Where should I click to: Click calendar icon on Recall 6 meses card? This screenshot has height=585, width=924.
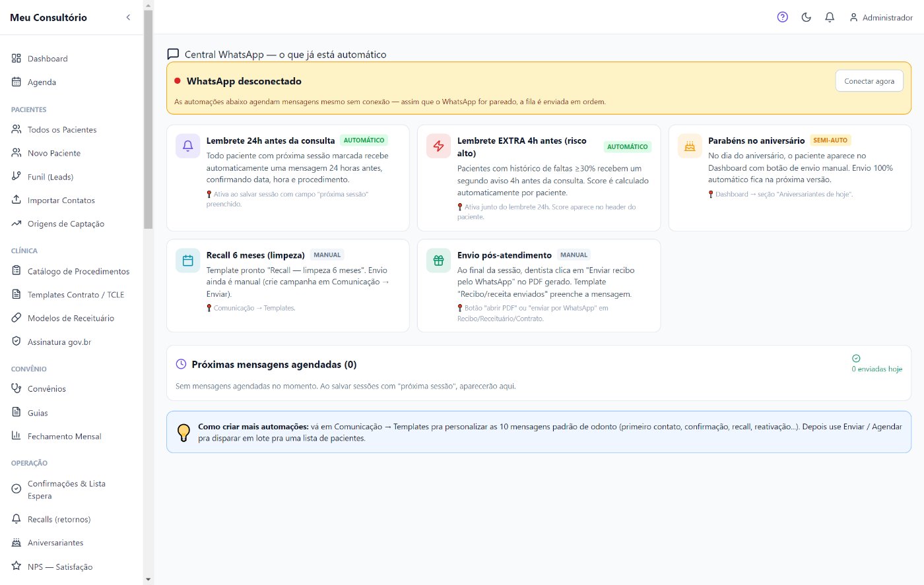pos(187,261)
